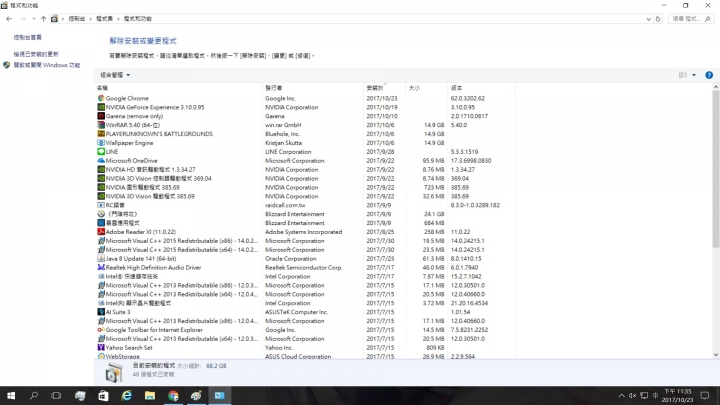Click the scrollbar down arrow
The width and height of the screenshot is (720, 405).
pyautogui.click(x=715, y=354)
